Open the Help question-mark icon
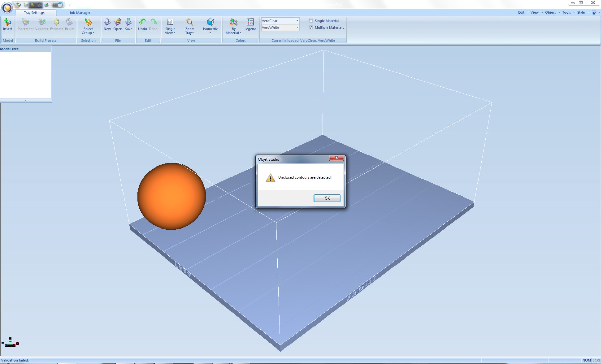601x364 pixels. click(594, 12)
